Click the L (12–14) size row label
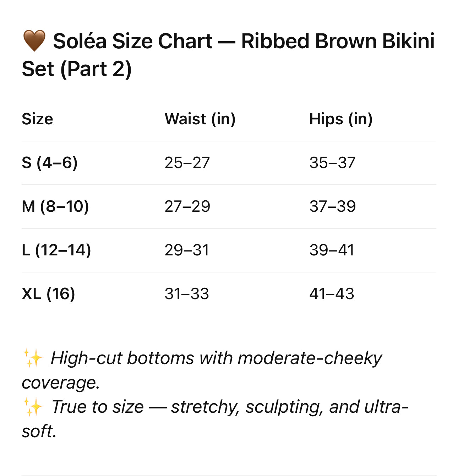Viewport: 458px width, 476px height. [x=56, y=250]
